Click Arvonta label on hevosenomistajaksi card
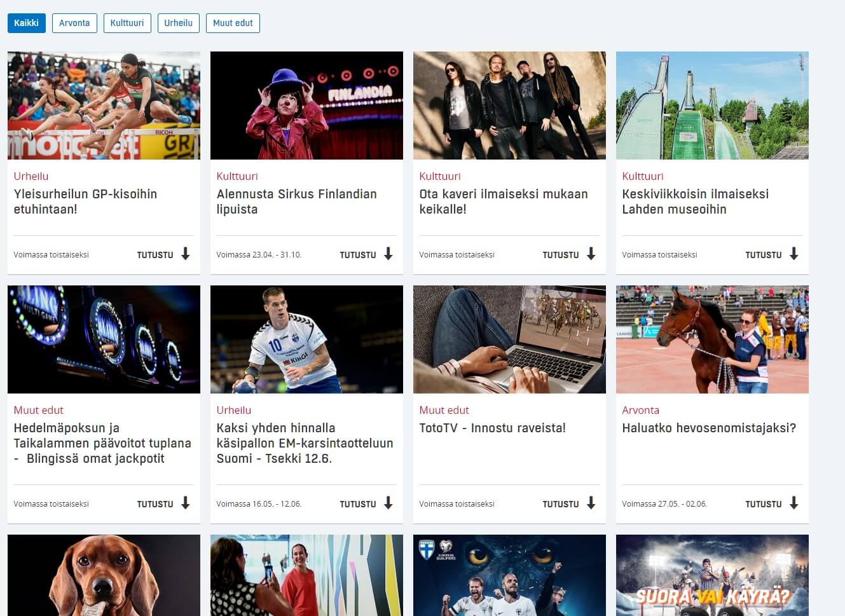This screenshot has width=845, height=616. (x=641, y=410)
